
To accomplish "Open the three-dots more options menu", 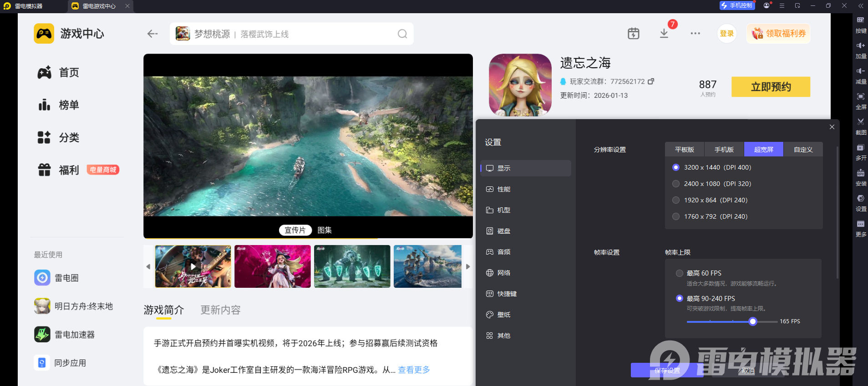I will 695,34.
